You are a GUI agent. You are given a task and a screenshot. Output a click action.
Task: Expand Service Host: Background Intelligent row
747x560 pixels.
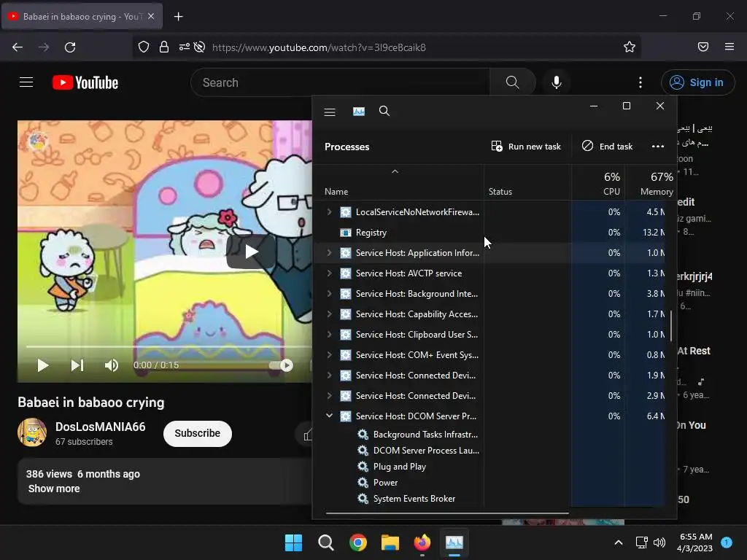[329, 294]
